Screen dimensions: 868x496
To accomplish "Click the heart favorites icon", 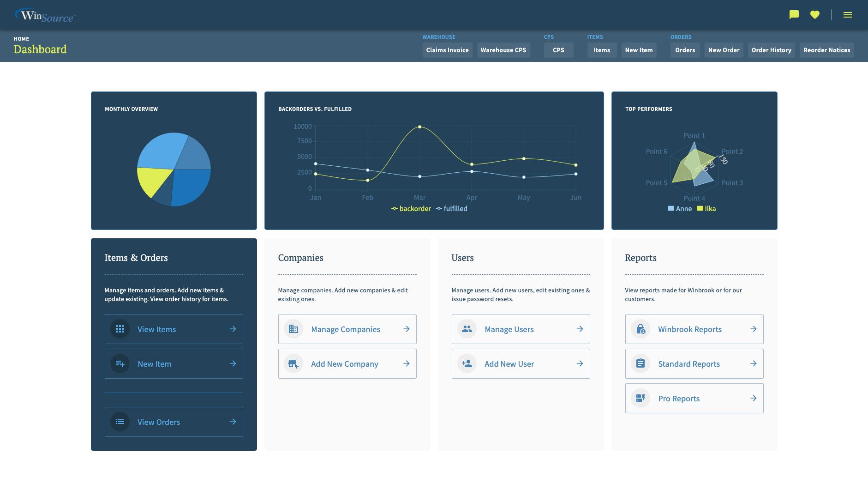I will (x=815, y=14).
